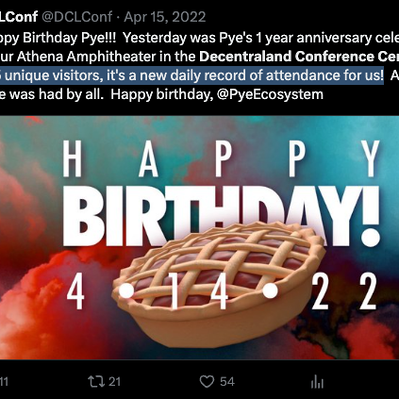Viewport: 399px width, 399px height.
Task: Click the pie graphic in image
Action: [218, 283]
